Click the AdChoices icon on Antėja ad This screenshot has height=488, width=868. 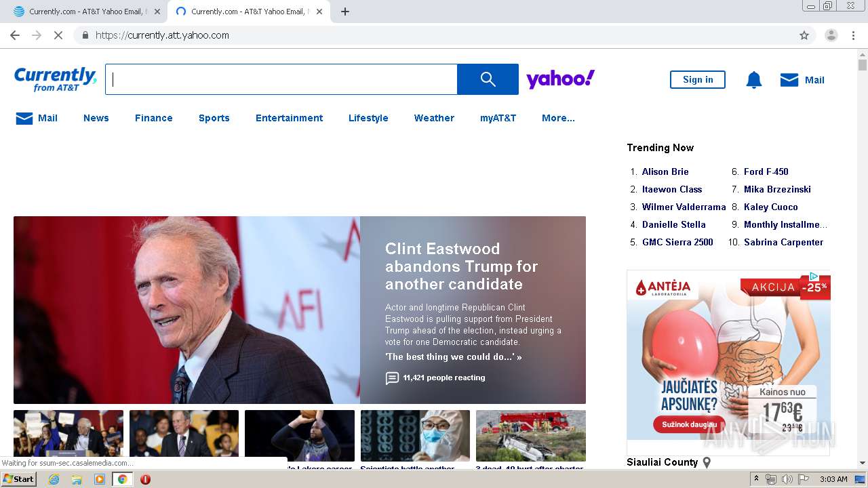814,276
